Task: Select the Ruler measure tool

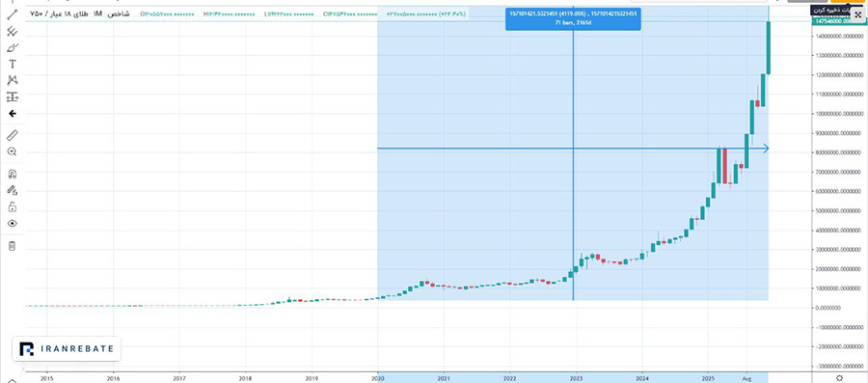Action: (13, 135)
